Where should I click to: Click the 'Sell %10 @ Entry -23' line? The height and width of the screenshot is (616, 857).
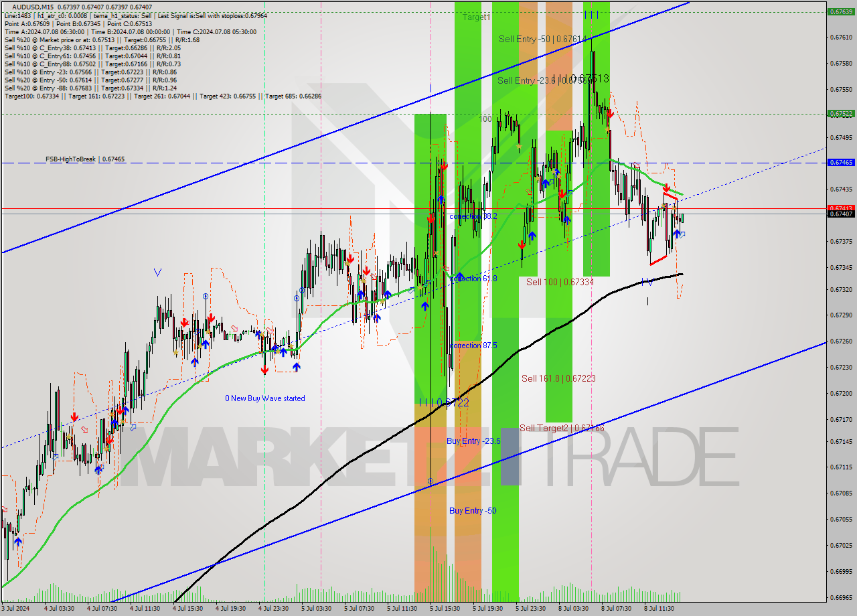tap(90, 72)
